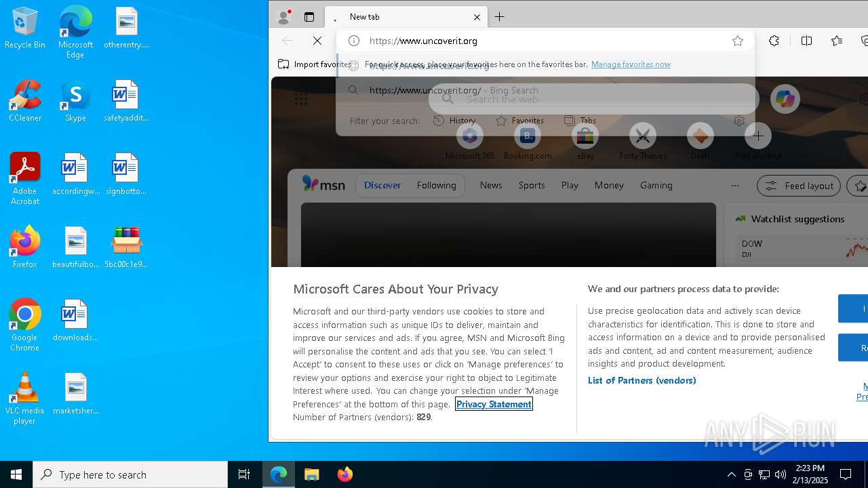Open File Explorer from the taskbar

tap(312, 474)
